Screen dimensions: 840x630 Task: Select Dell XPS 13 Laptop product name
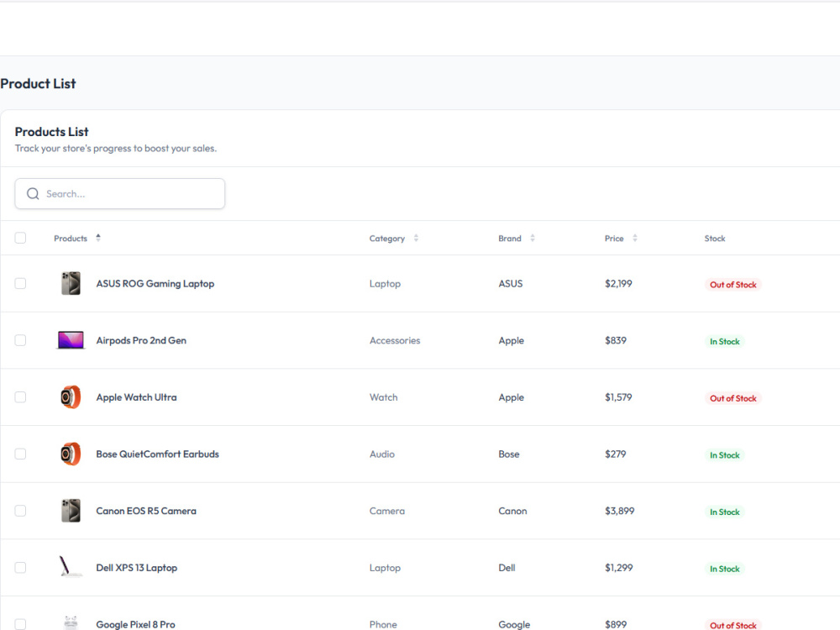pos(136,567)
